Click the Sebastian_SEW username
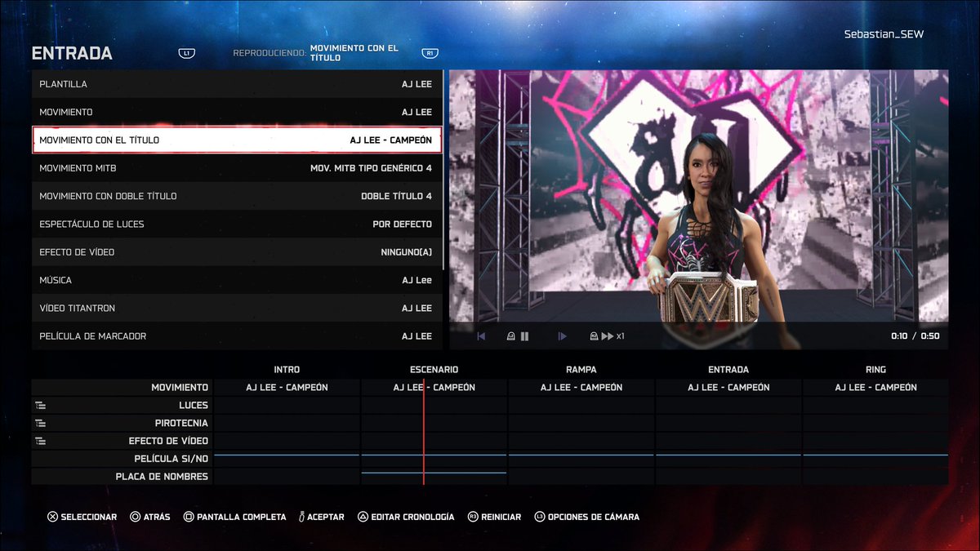The height and width of the screenshot is (551, 980). coord(884,34)
